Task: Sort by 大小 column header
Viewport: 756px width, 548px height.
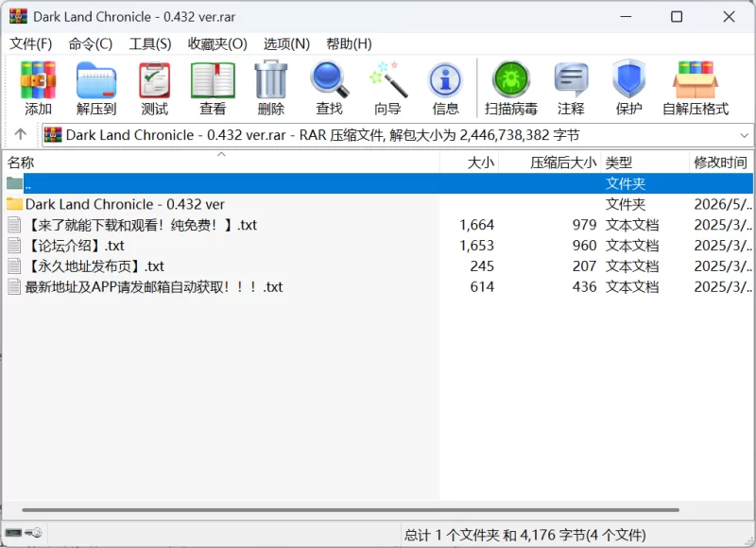Action: tap(469, 163)
